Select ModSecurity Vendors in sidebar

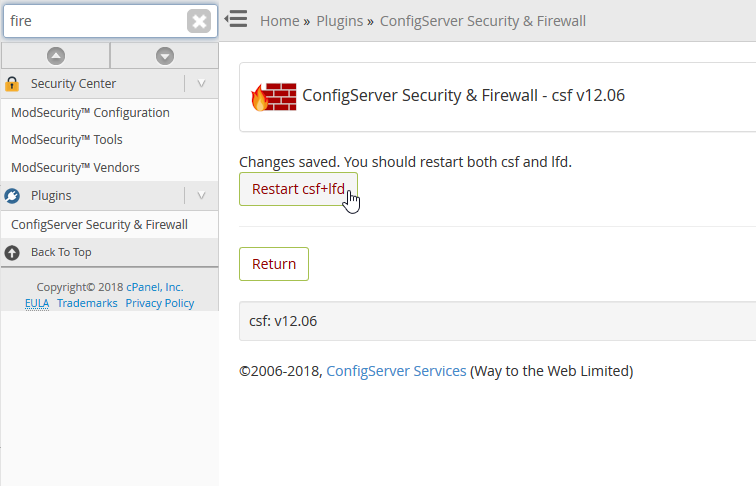(75, 168)
